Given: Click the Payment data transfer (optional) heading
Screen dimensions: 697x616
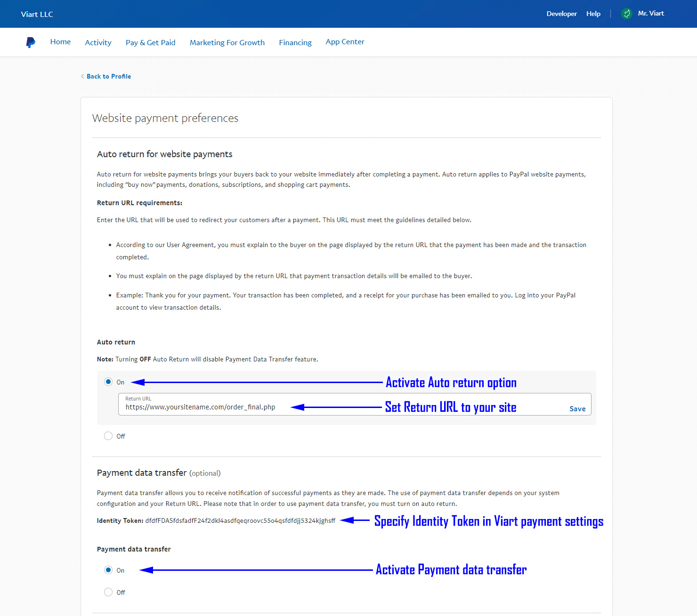Looking at the screenshot, I should click(x=159, y=472).
